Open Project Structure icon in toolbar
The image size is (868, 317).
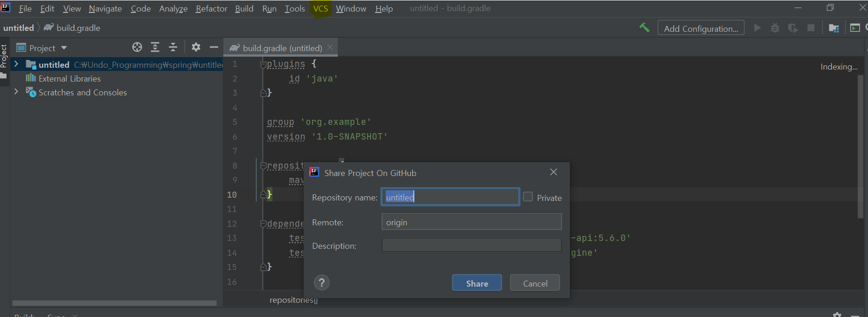[x=833, y=28]
